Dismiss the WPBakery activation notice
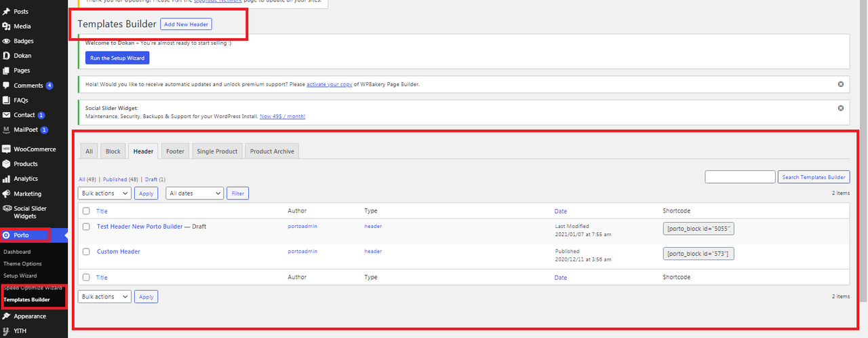The width and height of the screenshot is (868, 338). pos(841,84)
